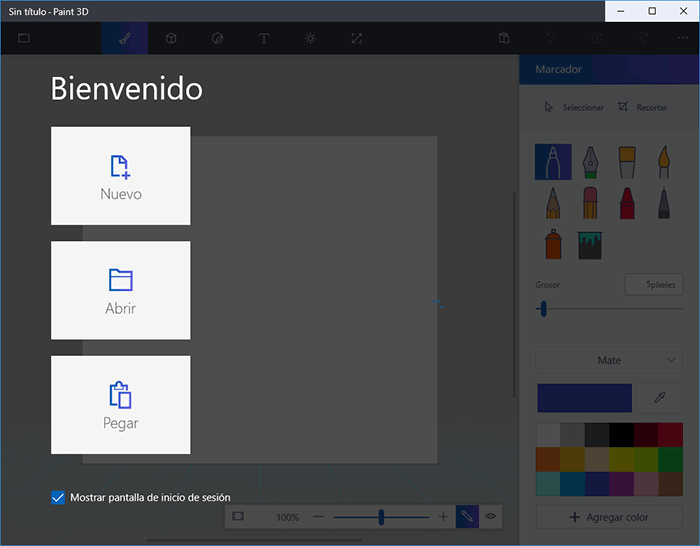
Task: Open the Menu folder icon in toolbar
Action: 24,38
